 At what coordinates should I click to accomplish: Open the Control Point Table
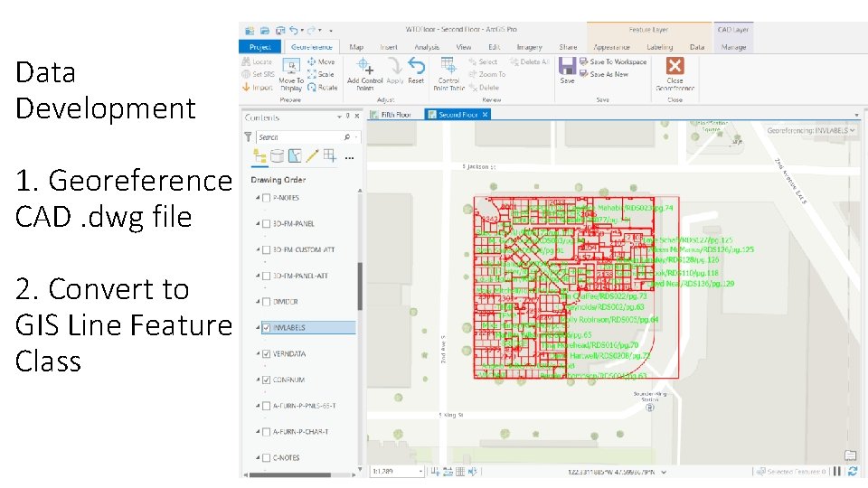(x=449, y=74)
